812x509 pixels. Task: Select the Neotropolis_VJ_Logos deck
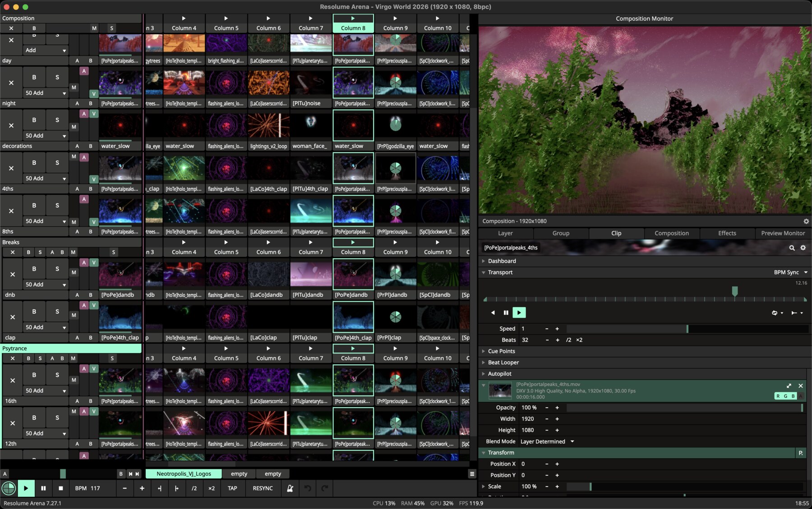pos(184,474)
